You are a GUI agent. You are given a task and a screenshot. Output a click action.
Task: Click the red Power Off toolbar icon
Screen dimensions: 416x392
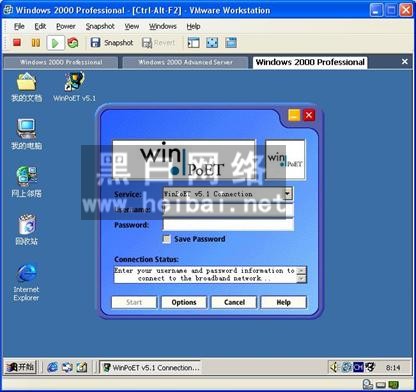tap(17, 43)
